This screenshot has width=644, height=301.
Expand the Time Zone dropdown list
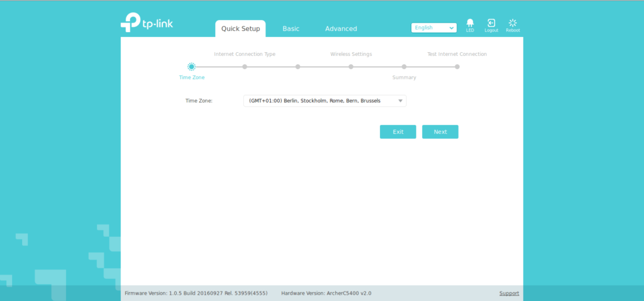325,101
